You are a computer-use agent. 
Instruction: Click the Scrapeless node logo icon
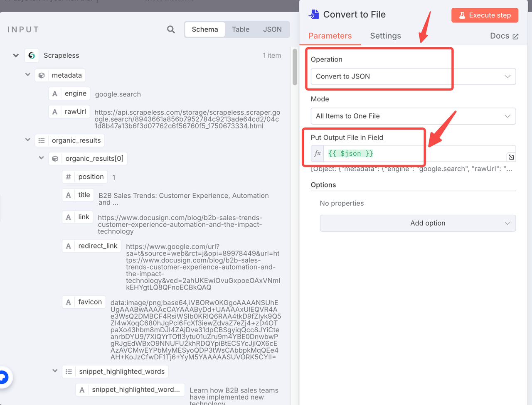coord(32,56)
